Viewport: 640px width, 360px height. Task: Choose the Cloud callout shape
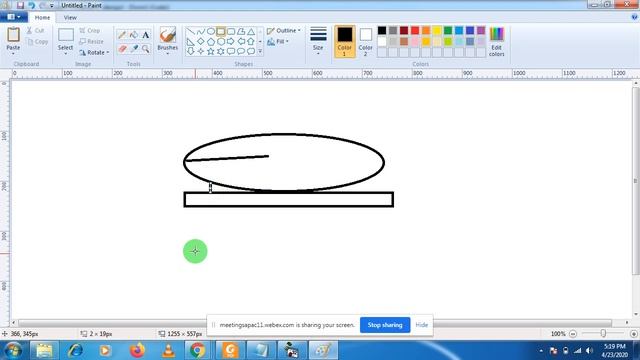(251, 51)
